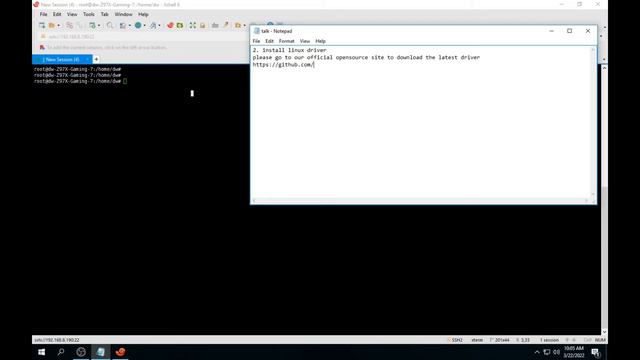This screenshot has width=640, height=360.
Task: Open Xshell View menu
Action: (72, 14)
